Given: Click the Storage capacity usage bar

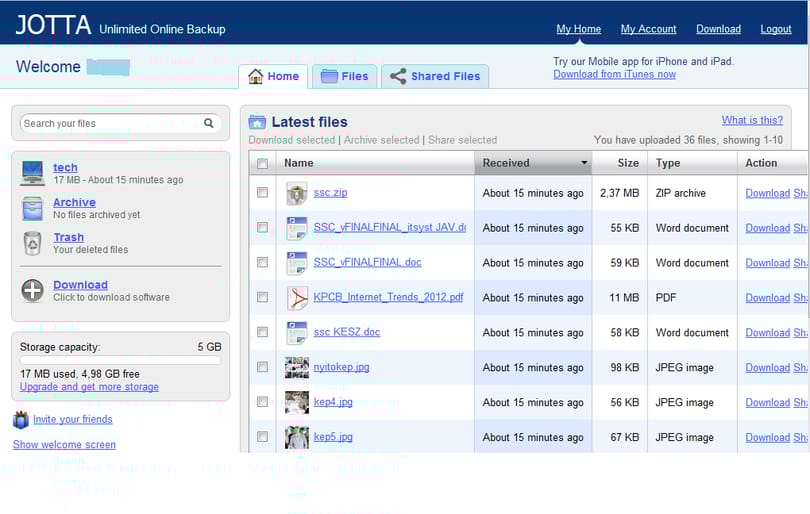Looking at the screenshot, I should (x=120, y=360).
